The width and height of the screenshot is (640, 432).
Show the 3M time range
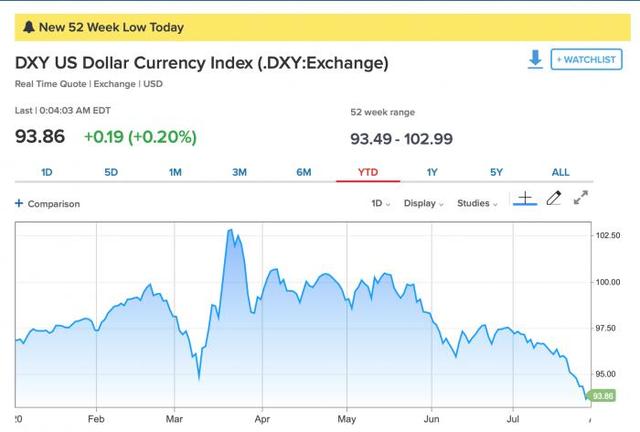click(x=240, y=172)
